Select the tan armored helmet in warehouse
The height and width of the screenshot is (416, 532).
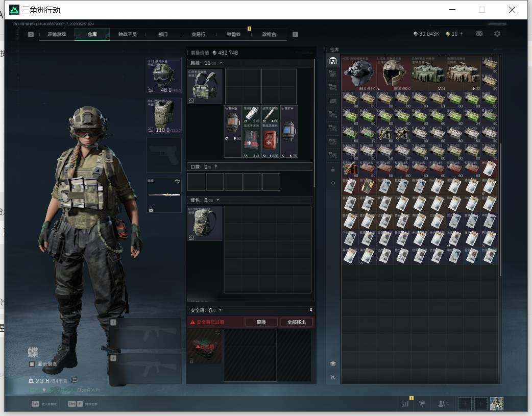point(394,74)
